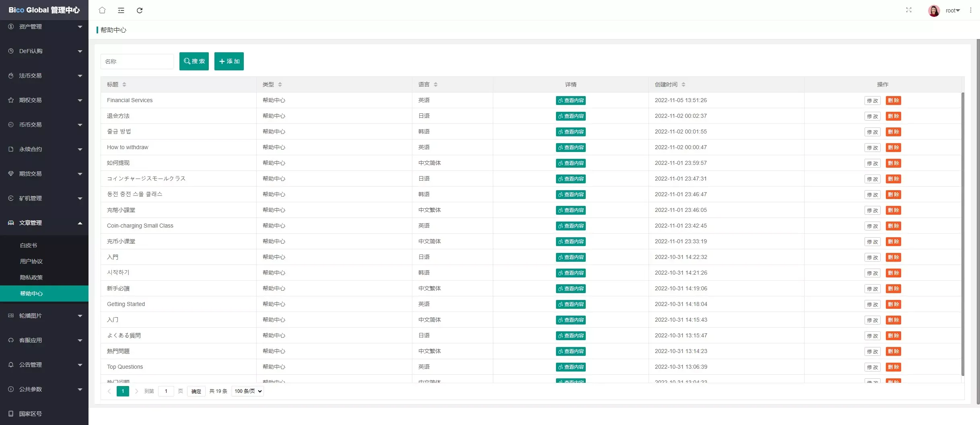Click the refresh icon in top bar
Screen dimensions: 980x425
tap(140, 10)
